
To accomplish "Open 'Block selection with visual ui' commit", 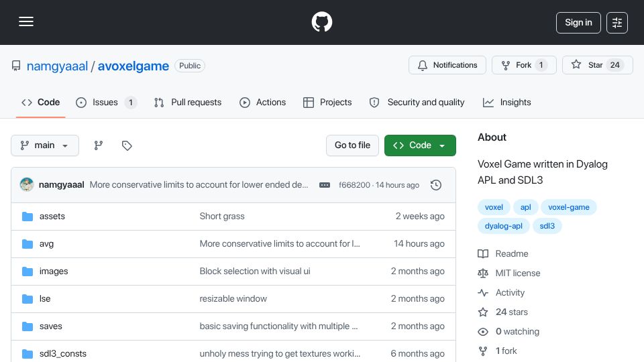I will [x=255, y=271].
